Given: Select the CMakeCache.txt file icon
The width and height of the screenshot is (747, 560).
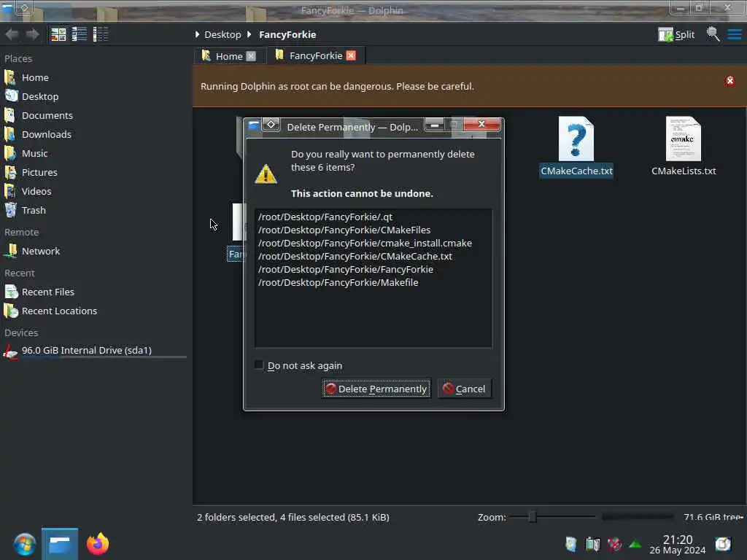Looking at the screenshot, I should coord(576,139).
